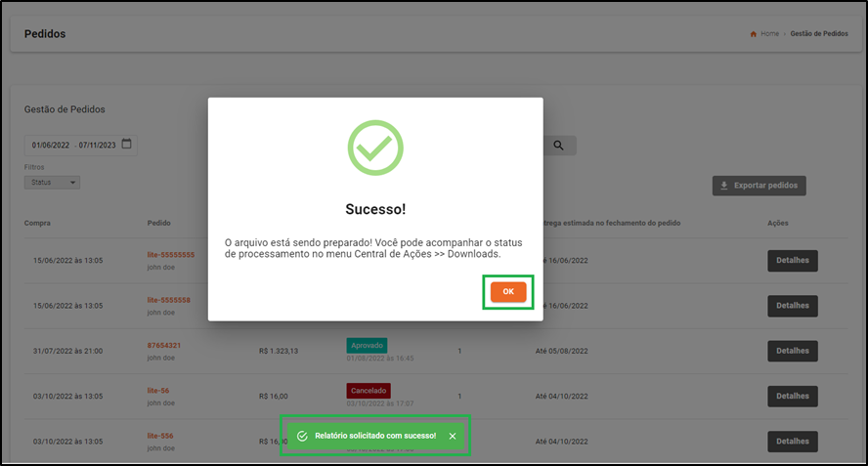Click the Status dropdown arrow
This screenshot has width=868, height=466.
(72, 183)
